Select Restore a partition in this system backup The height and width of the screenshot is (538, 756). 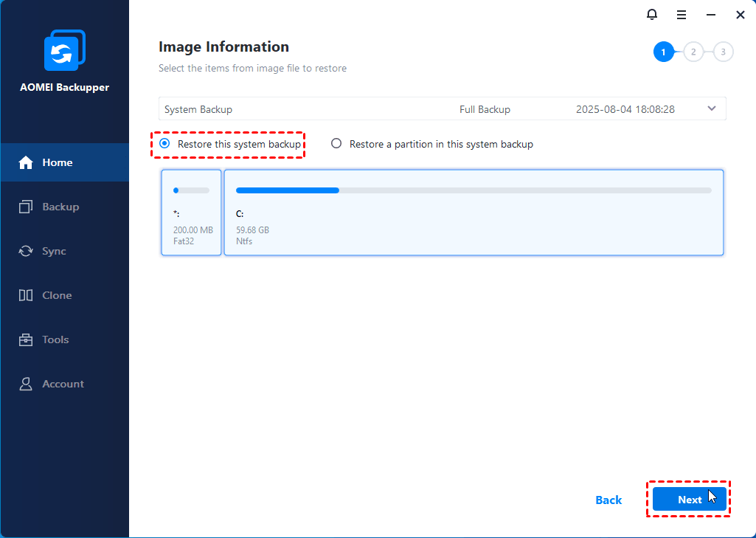(432, 144)
